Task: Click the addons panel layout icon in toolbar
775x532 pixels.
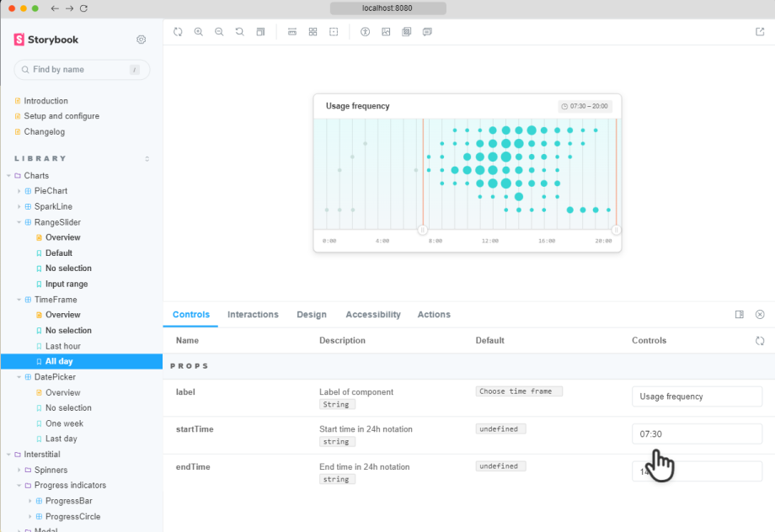Action: point(260,32)
